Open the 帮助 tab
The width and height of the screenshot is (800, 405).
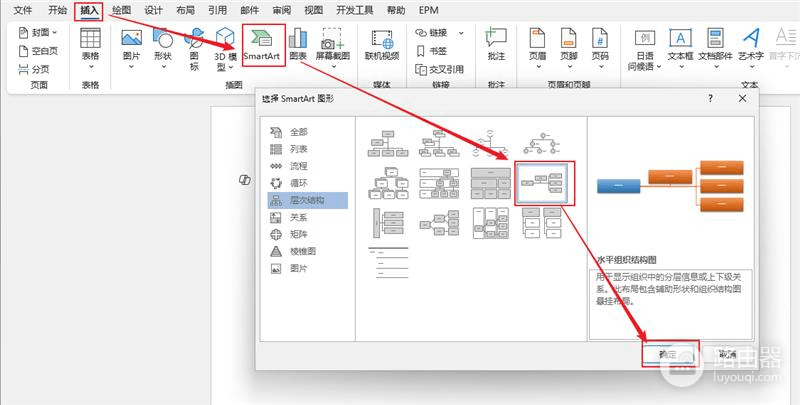click(396, 10)
